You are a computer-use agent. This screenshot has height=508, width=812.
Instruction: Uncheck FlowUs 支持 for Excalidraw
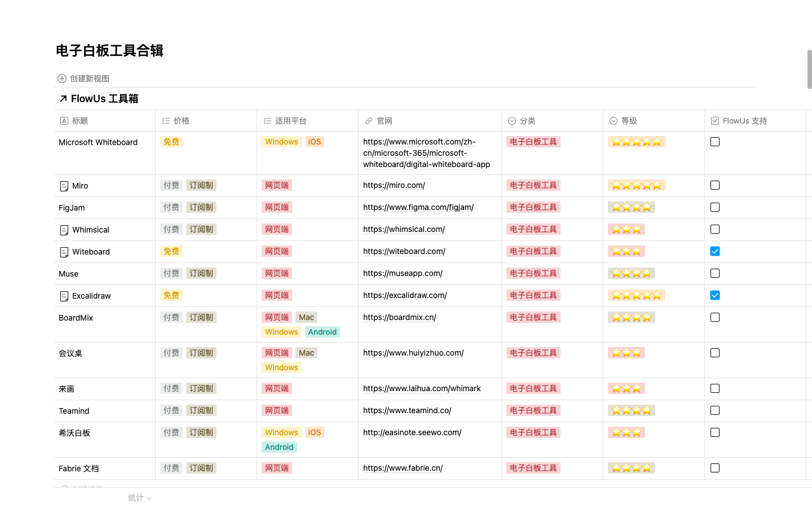click(715, 295)
